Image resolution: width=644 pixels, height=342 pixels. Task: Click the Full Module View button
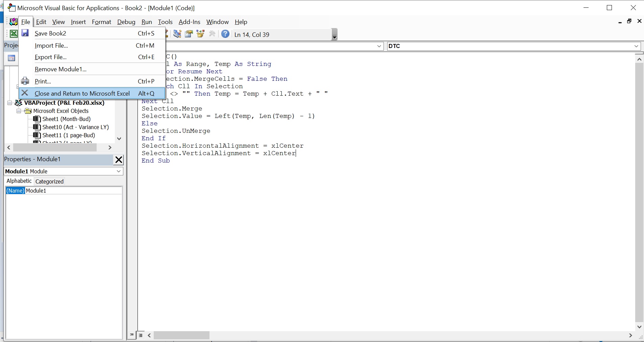click(x=141, y=335)
